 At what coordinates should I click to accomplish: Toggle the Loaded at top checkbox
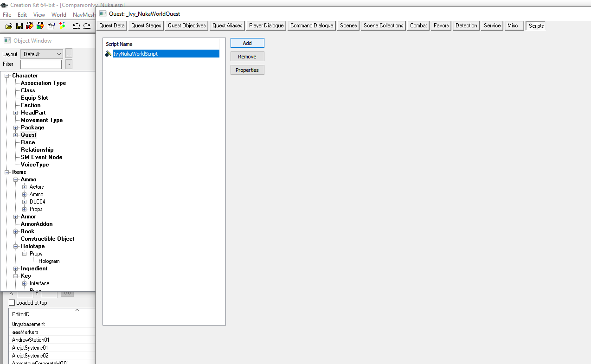11,302
